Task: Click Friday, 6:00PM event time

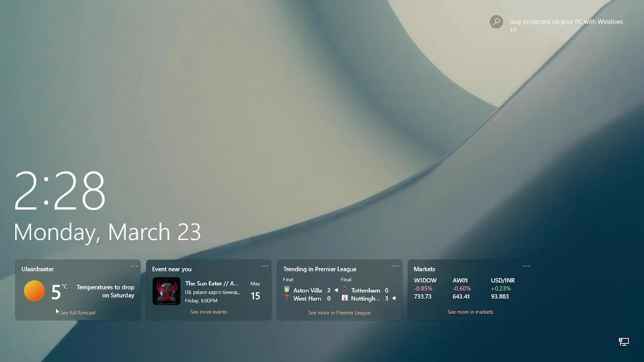Action: click(201, 301)
